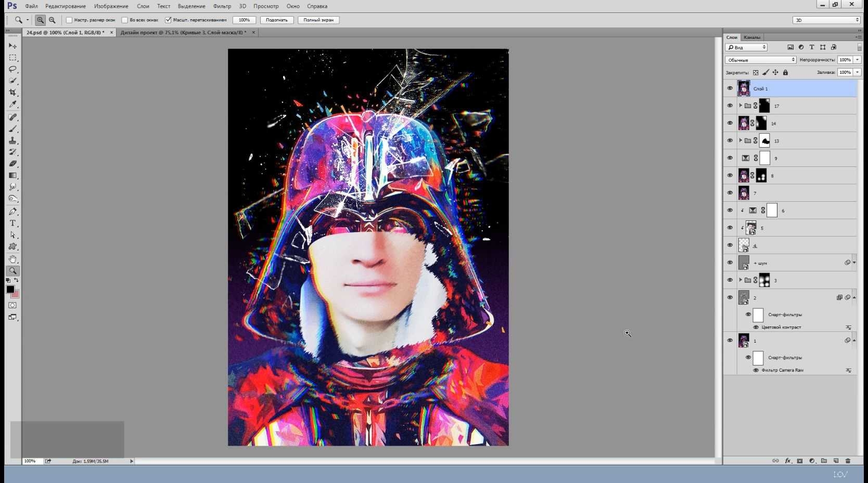This screenshot has height=483, width=868.
Task: Create a new adjustment layer icon
Action: 812,461
